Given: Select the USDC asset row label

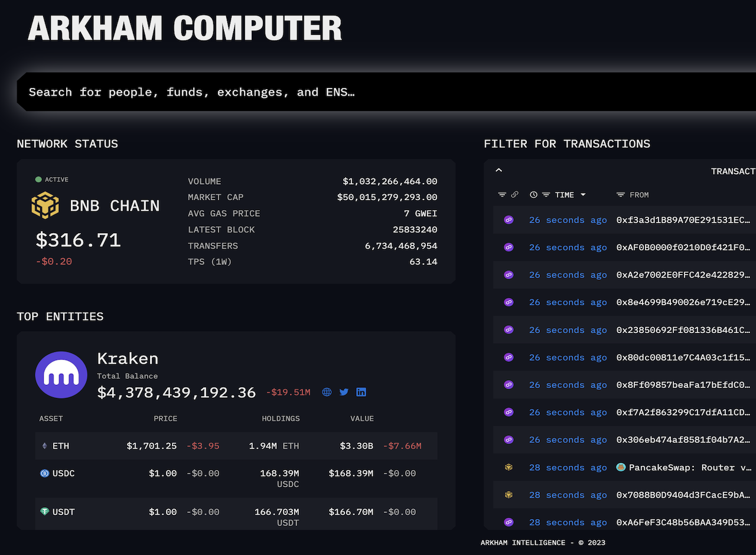Looking at the screenshot, I should pyautogui.click(x=64, y=473).
